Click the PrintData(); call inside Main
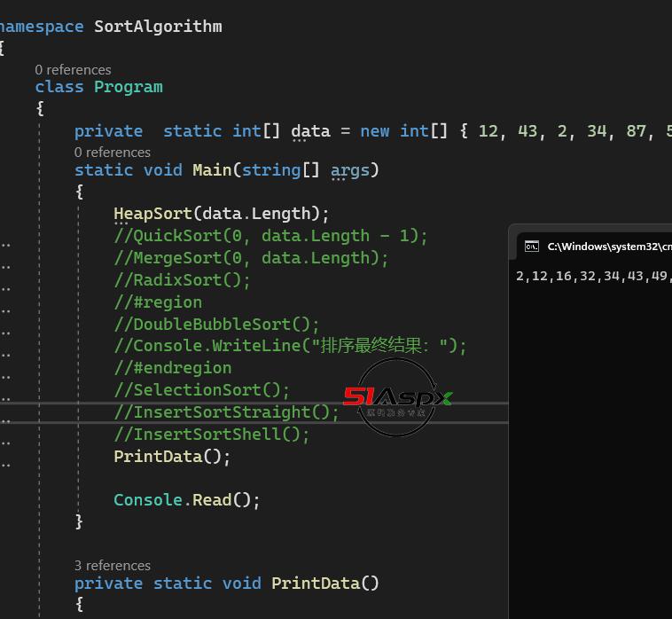The width and height of the screenshot is (672, 619). (x=172, y=457)
